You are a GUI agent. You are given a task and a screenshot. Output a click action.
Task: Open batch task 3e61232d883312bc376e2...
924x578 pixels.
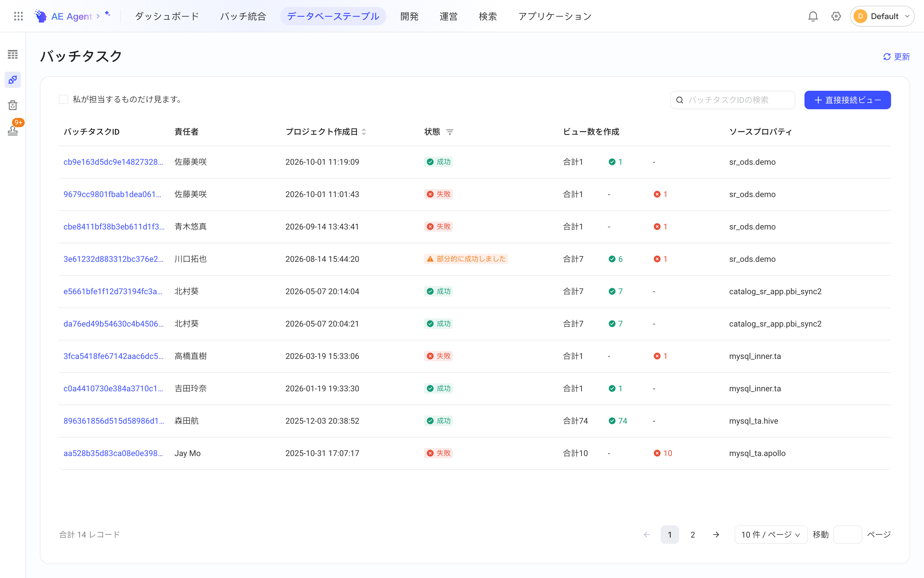click(x=113, y=259)
